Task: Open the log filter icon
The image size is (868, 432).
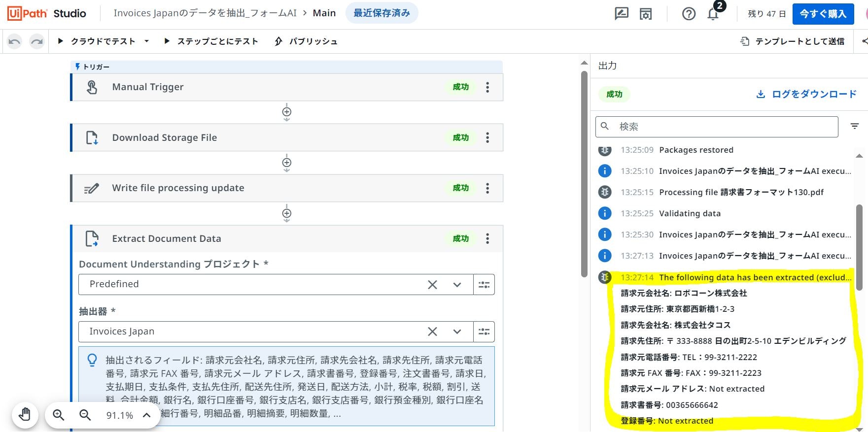Action: 855,127
